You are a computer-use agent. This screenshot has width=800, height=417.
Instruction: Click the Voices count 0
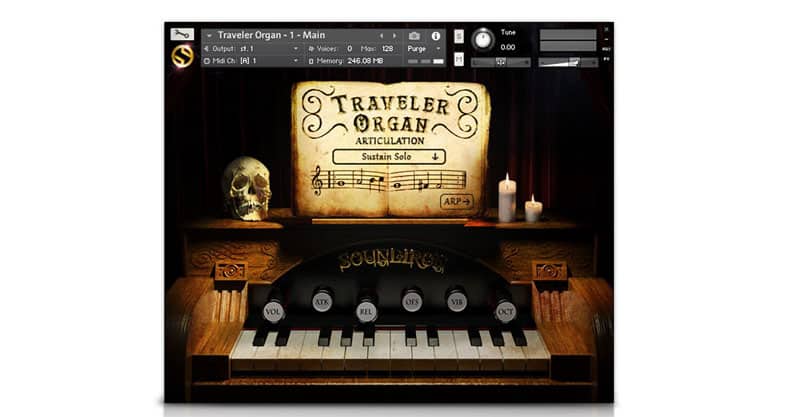coord(349,48)
